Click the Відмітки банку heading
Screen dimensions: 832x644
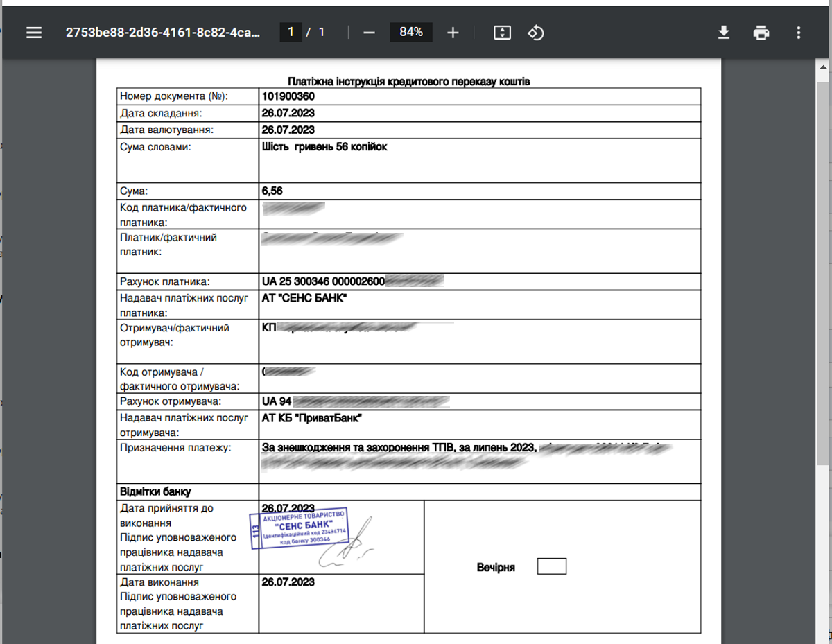[155, 492]
